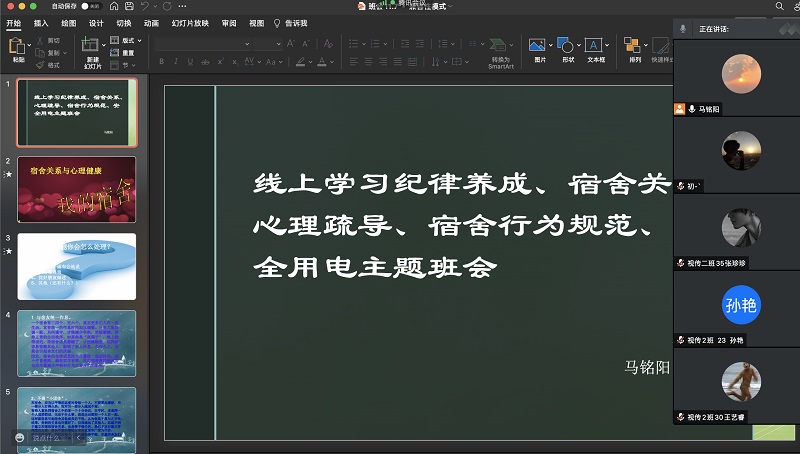Image resolution: width=800 pixels, height=454 pixels.
Task: Toggle Bold text formatting
Action: (161, 63)
